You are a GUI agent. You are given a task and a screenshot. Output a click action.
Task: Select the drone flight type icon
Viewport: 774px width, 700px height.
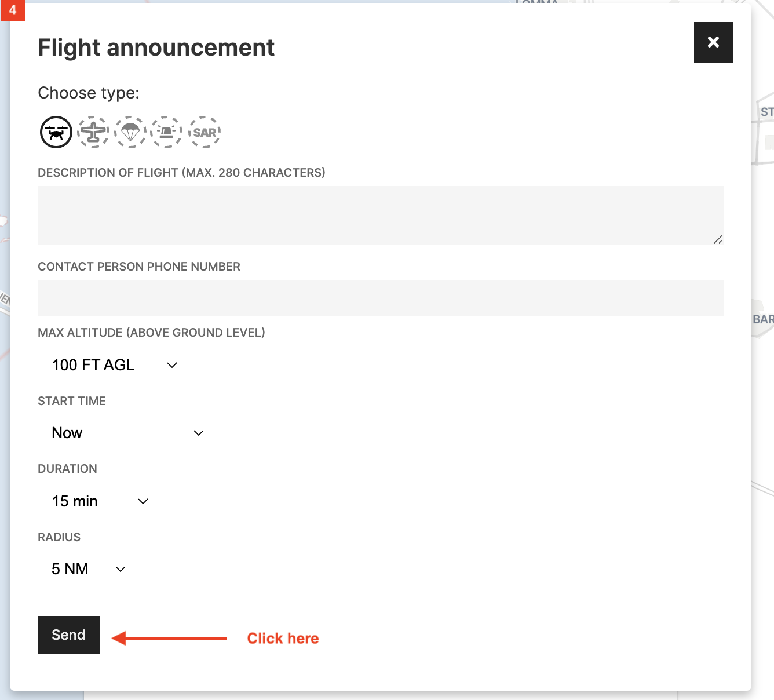pos(56,132)
